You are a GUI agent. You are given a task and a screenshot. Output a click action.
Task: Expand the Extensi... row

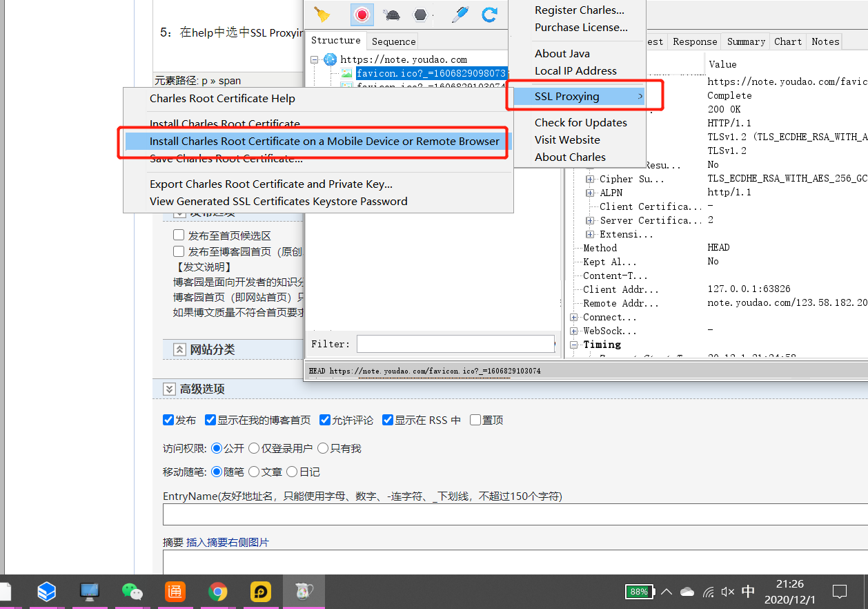coord(590,234)
